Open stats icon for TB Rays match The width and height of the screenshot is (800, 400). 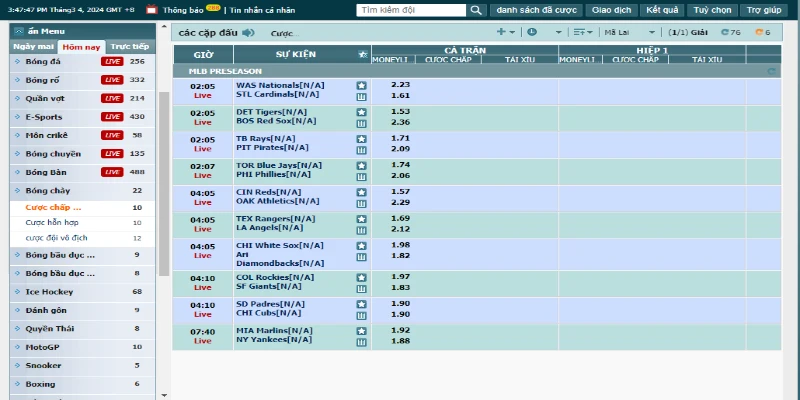pyautogui.click(x=361, y=151)
